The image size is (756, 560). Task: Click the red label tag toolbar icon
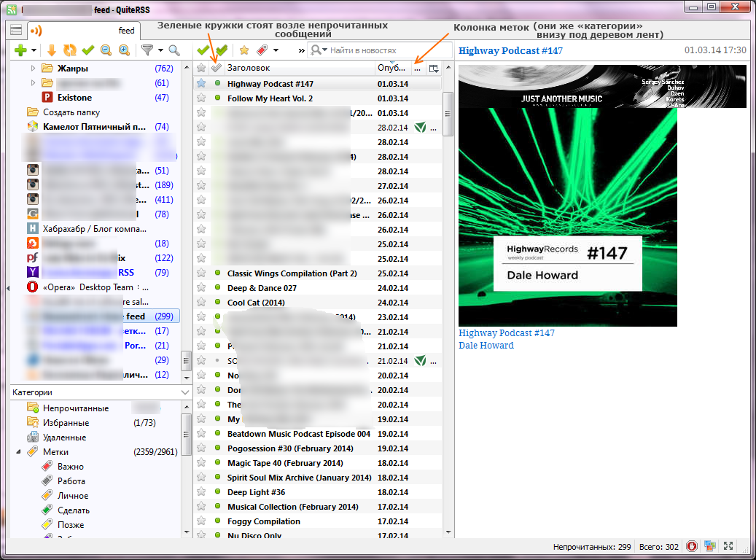262,50
